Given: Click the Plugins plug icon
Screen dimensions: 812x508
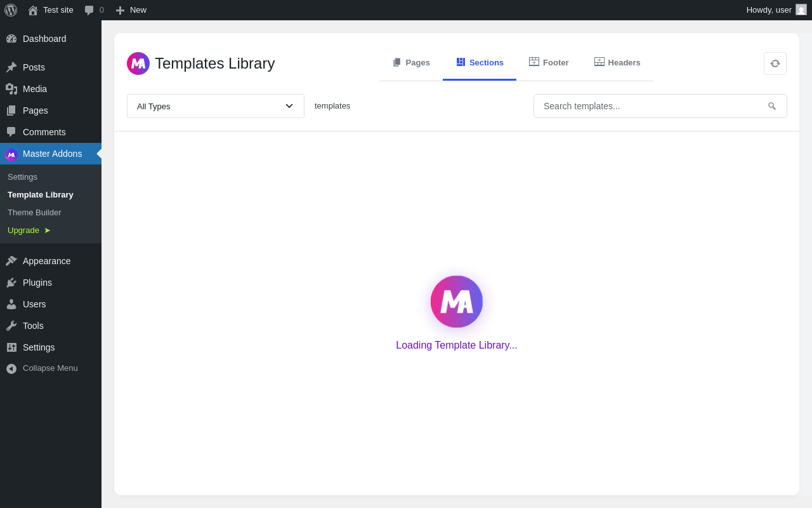Looking at the screenshot, I should click(11, 283).
